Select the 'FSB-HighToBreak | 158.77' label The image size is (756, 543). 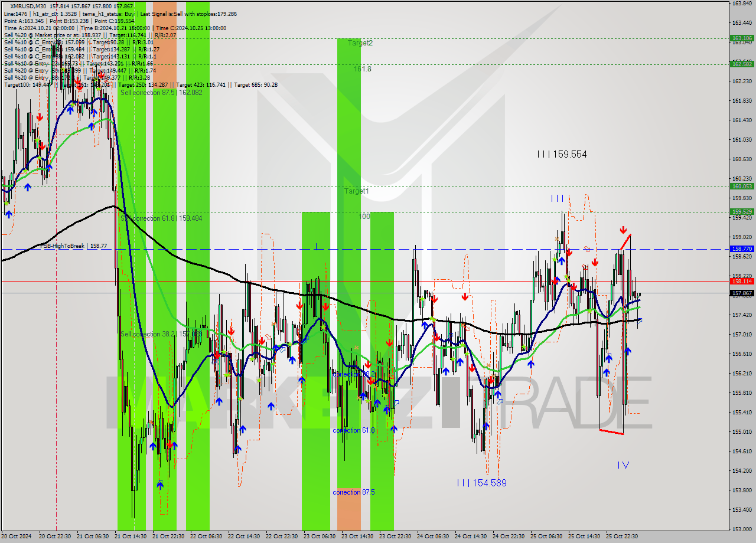(73, 246)
